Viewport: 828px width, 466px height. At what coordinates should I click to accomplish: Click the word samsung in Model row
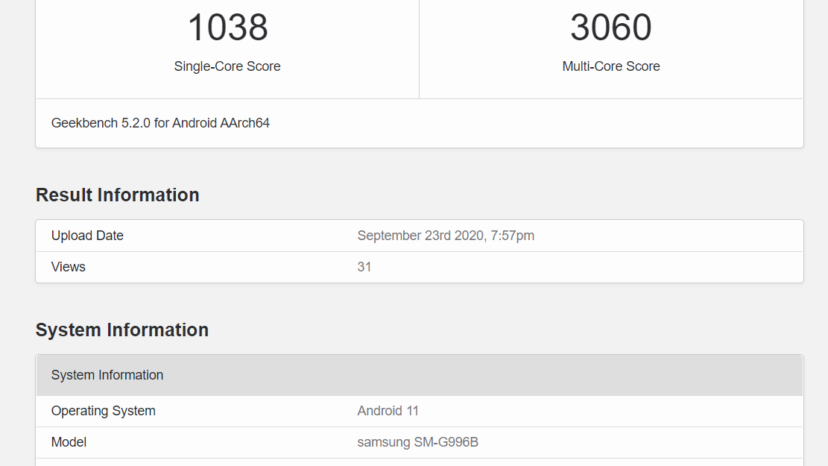tap(383, 442)
